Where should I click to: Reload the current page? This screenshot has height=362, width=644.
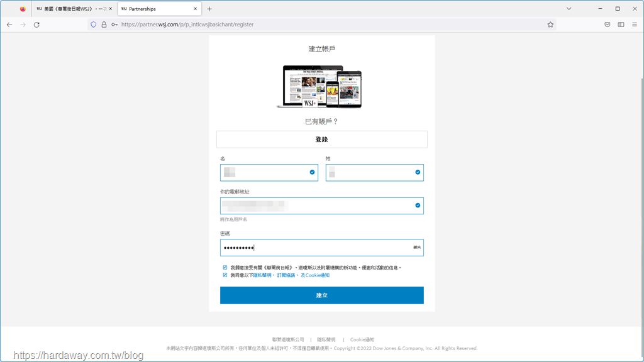(36, 25)
